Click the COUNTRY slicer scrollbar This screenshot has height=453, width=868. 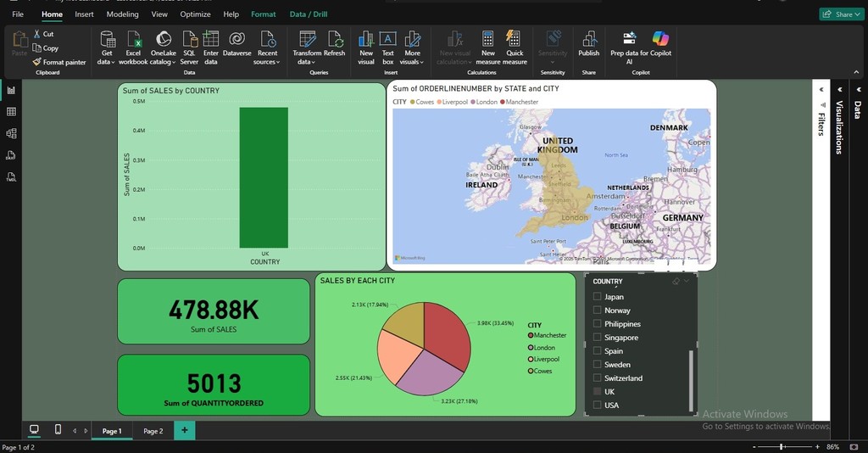pos(690,380)
